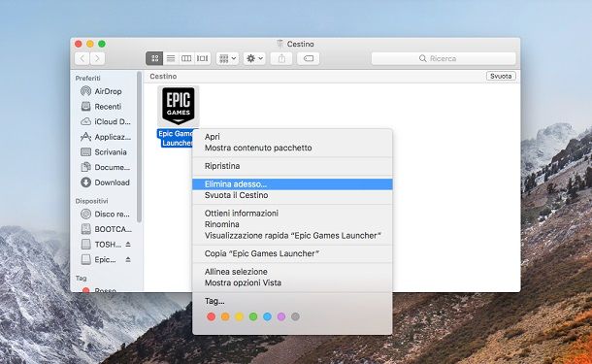The width and height of the screenshot is (592, 364).
Task: Choose Mostra opzioni Vista
Action: [292, 282]
